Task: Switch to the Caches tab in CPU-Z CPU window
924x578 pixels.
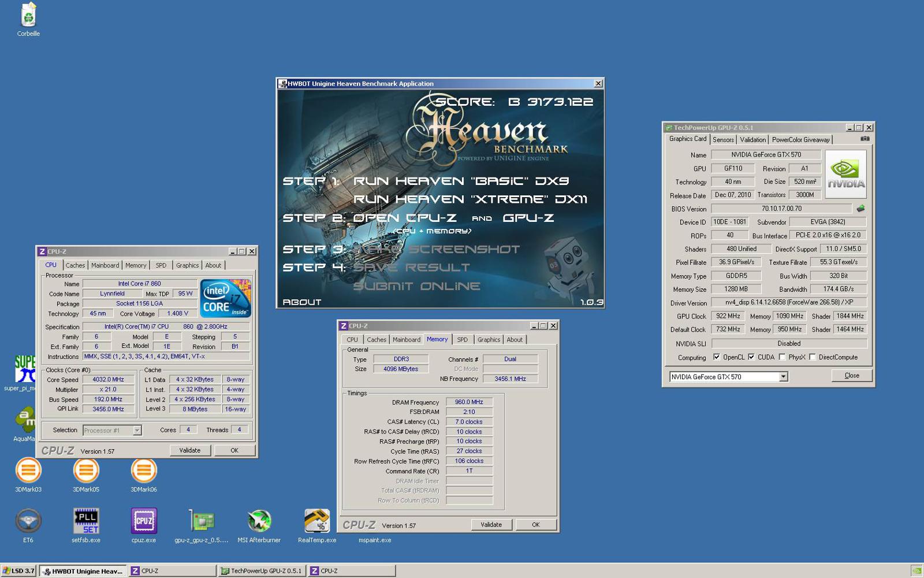Action: point(75,265)
